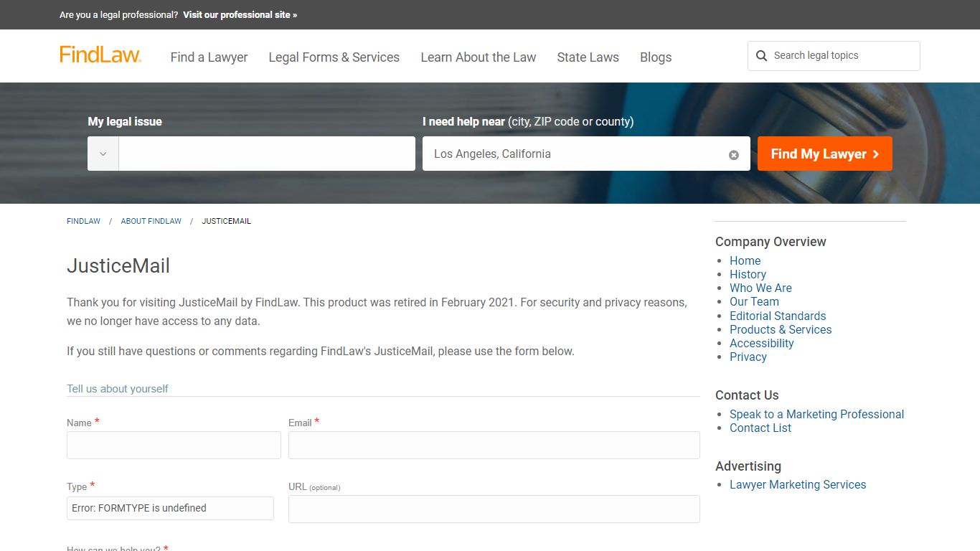The image size is (980, 551).
Task: Open the Editorial Standards link
Action: coord(778,316)
